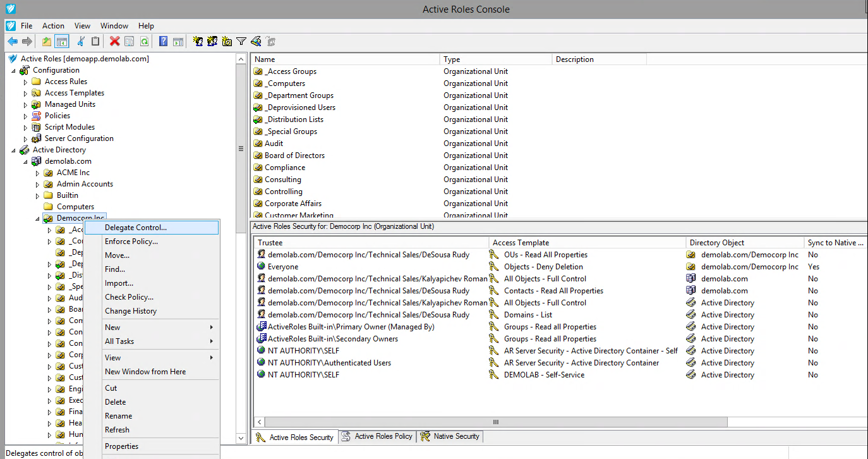The width and height of the screenshot is (868, 459).
Task: Click the Back arrow in the toolbar
Action: (13, 42)
